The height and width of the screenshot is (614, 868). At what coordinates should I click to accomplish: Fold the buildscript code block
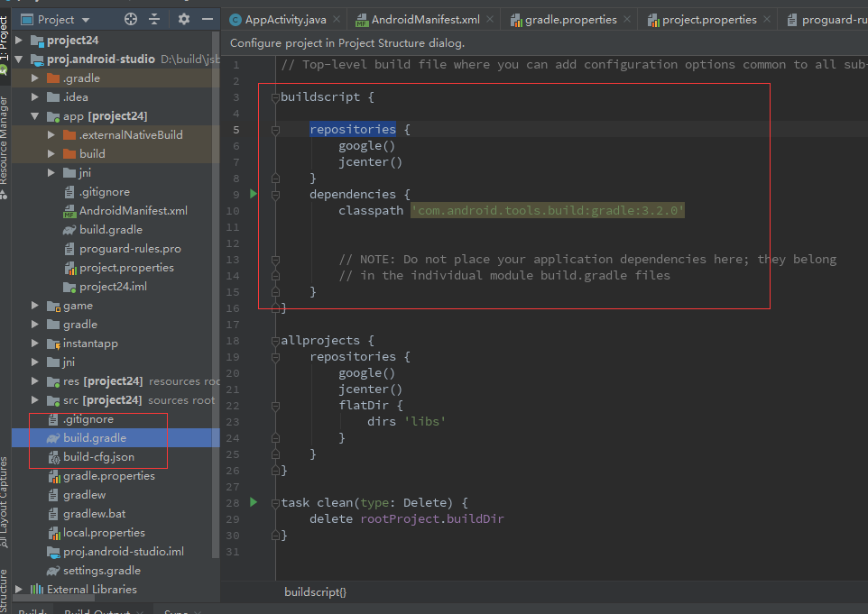click(275, 97)
